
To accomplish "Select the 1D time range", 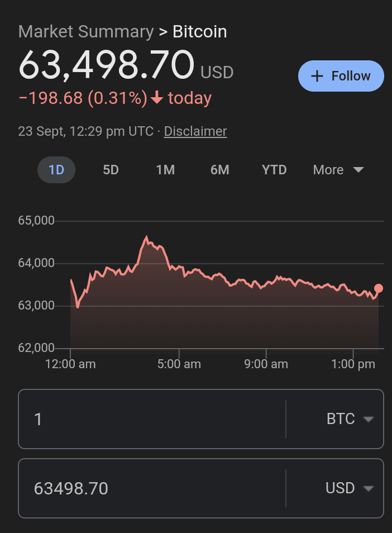I will [56, 170].
